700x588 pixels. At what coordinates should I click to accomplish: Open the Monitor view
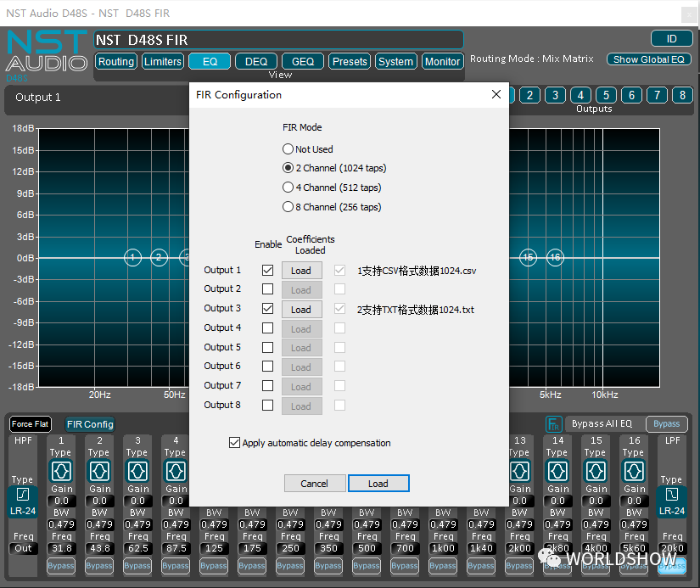pos(442,61)
